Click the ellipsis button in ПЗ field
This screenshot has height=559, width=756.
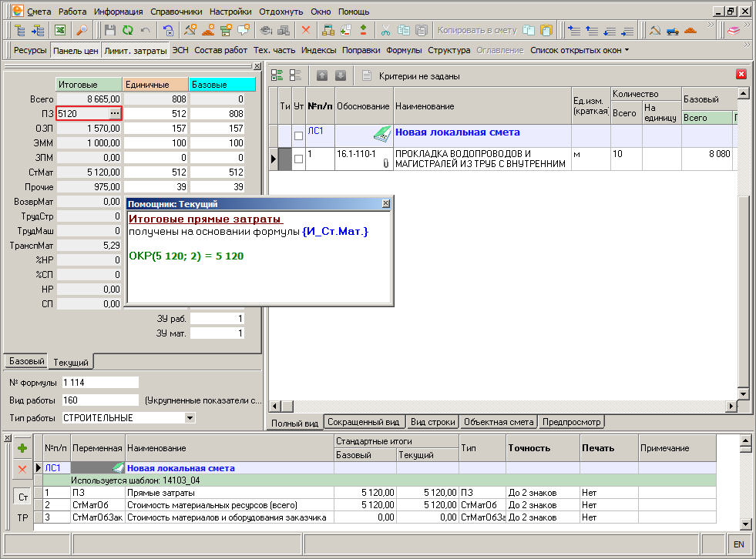click(x=115, y=113)
